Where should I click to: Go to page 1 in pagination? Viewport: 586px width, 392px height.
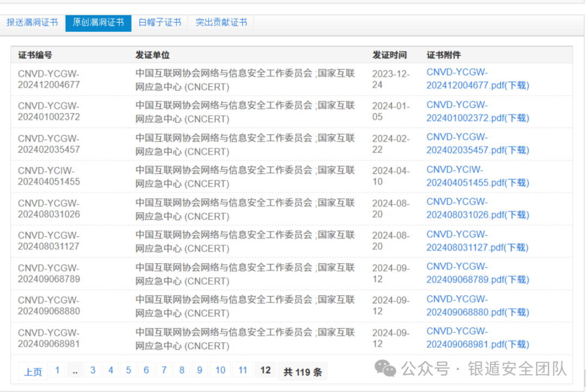[x=57, y=370]
